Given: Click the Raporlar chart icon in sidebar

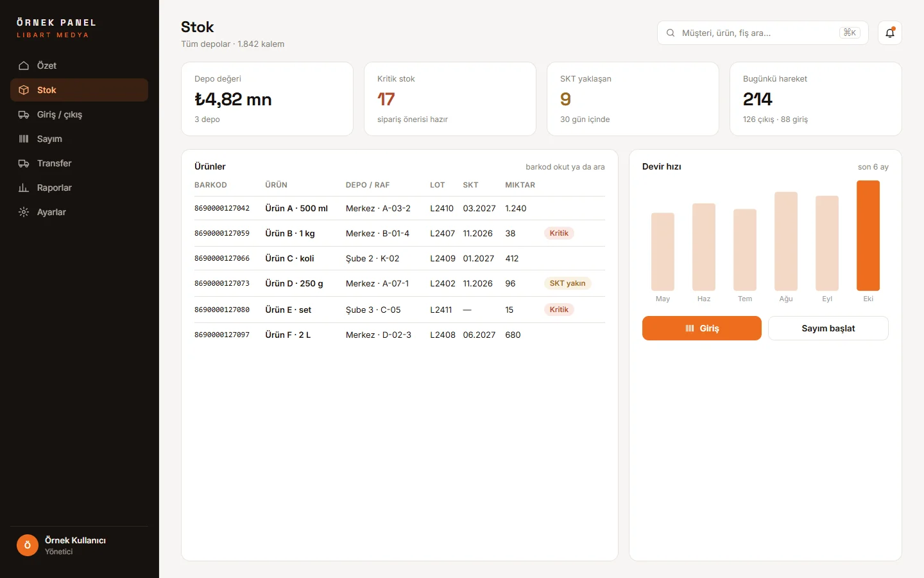Looking at the screenshot, I should point(24,188).
